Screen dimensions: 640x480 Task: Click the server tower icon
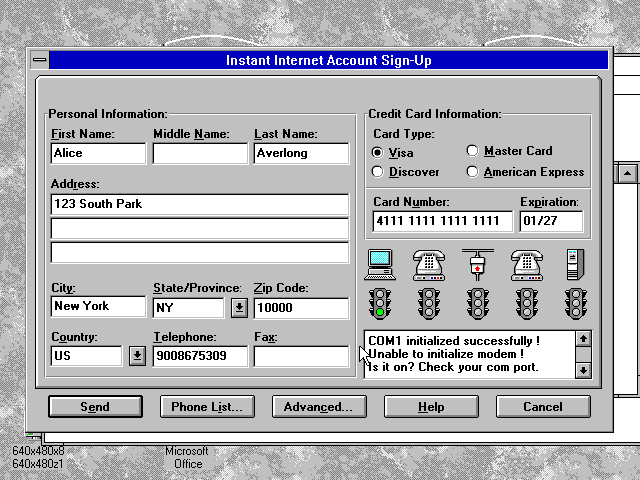point(576,265)
